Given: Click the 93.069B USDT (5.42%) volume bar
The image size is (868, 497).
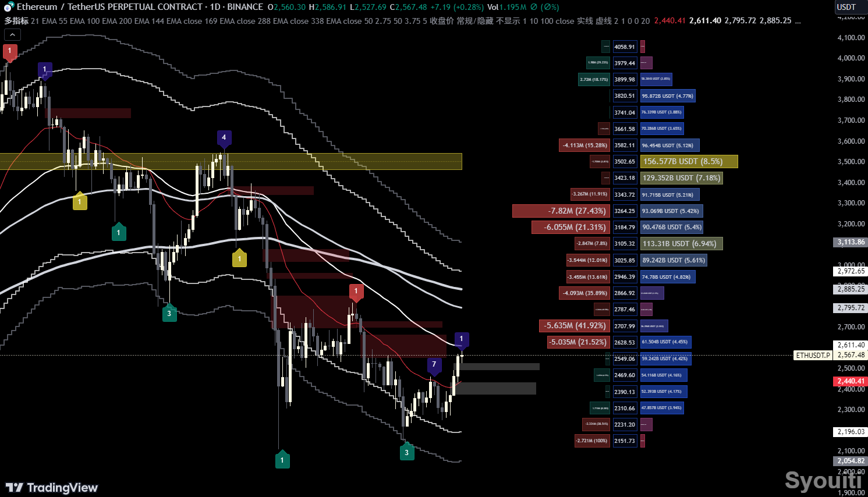Looking at the screenshot, I should [672, 211].
